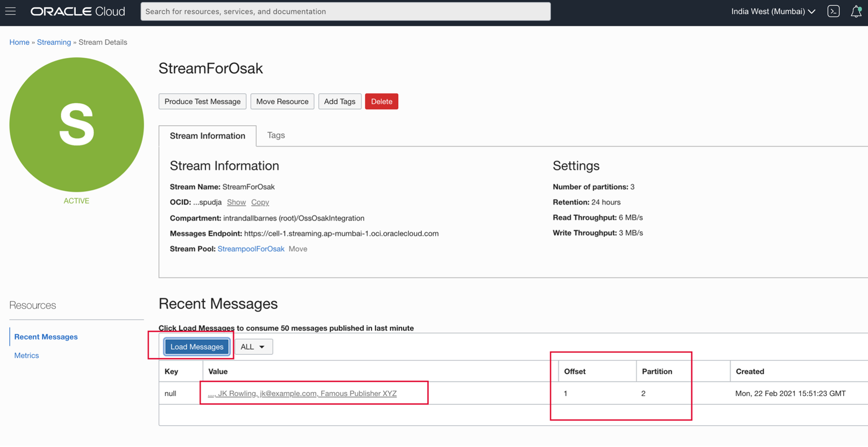Click the Add Tags button
The height and width of the screenshot is (447, 868).
click(339, 102)
